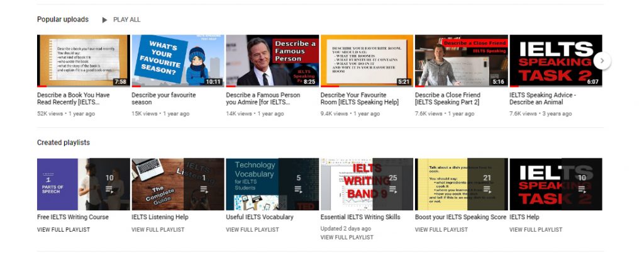Open 'Essential IELTS Writing Skills' playlist title
The image size is (644, 257).
360,217
